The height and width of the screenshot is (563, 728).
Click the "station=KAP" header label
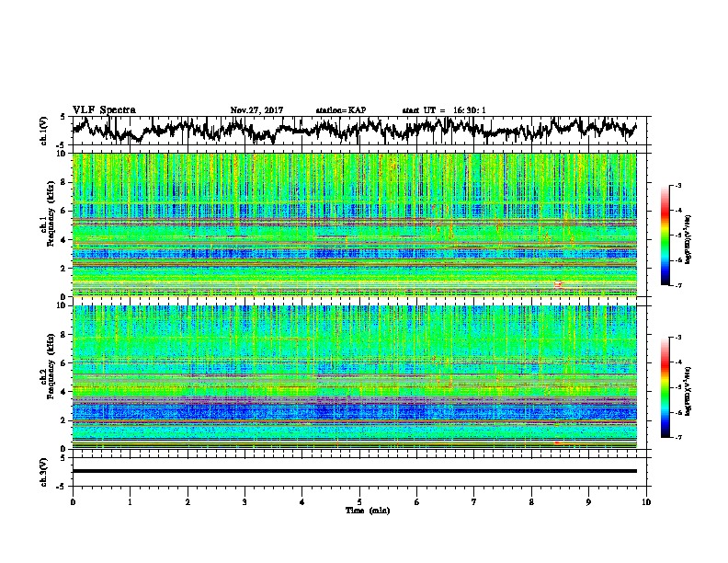point(340,110)
